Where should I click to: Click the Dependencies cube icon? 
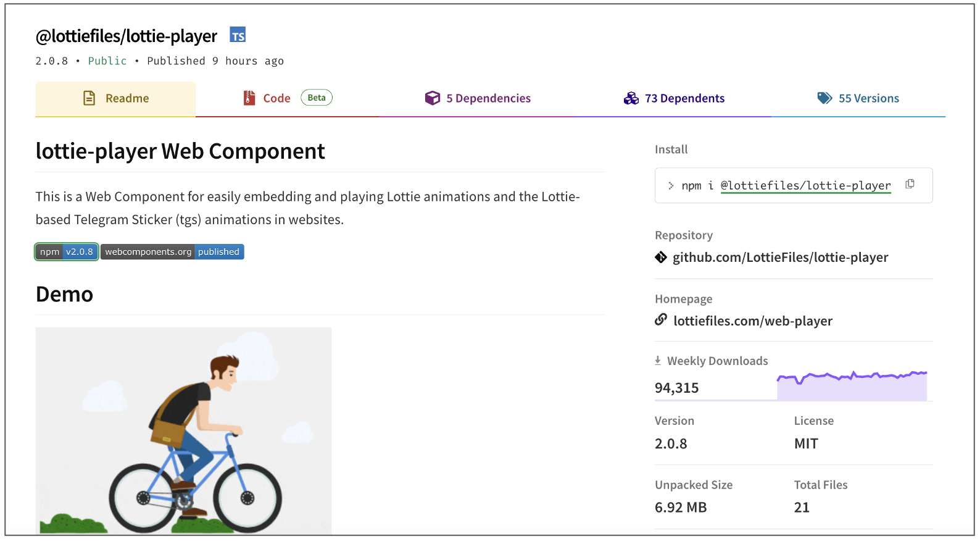[x=433, y=98]
